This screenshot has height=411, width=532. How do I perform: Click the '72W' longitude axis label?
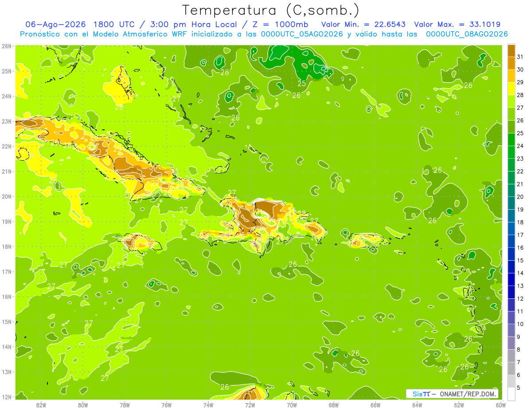[250, 405]
